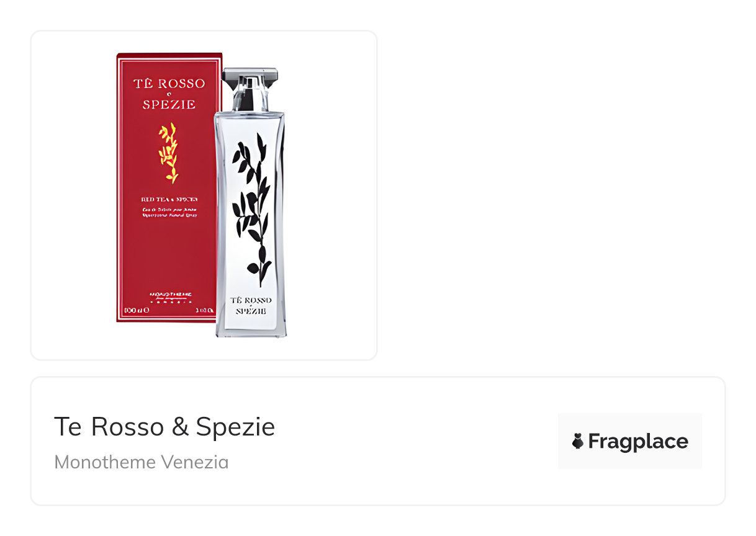Click the Tè Rosso Spezie label on bottle
Image resolution: width=756 pixels, height=536 pixels.
(x=251, y=305)
